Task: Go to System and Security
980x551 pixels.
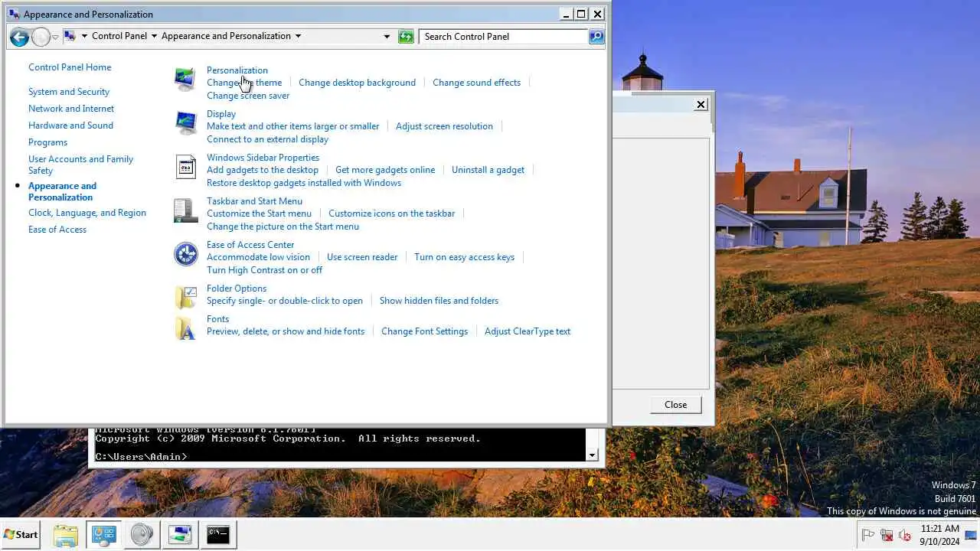Action: coord(69,92)
